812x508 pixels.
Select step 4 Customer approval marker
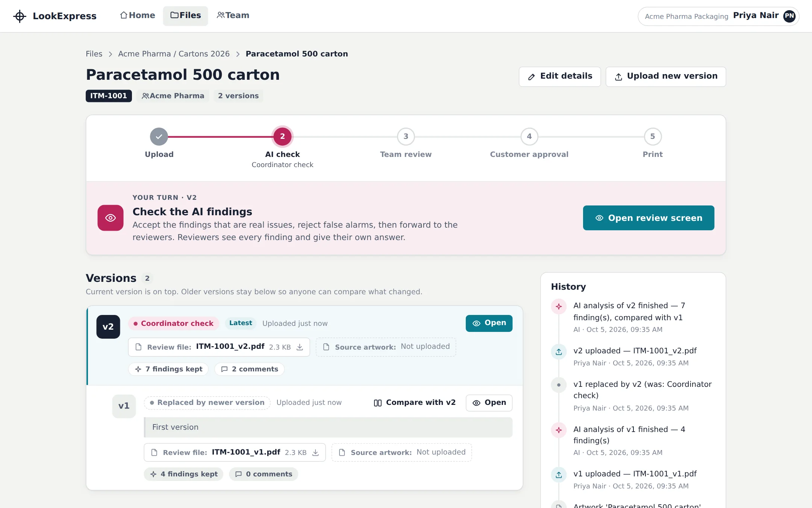(529, 137)
